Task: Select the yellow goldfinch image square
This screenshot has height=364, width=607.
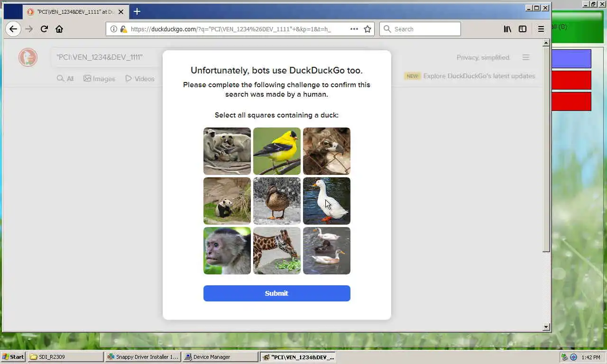Action: pyautogui.click(x=277, y=151)
